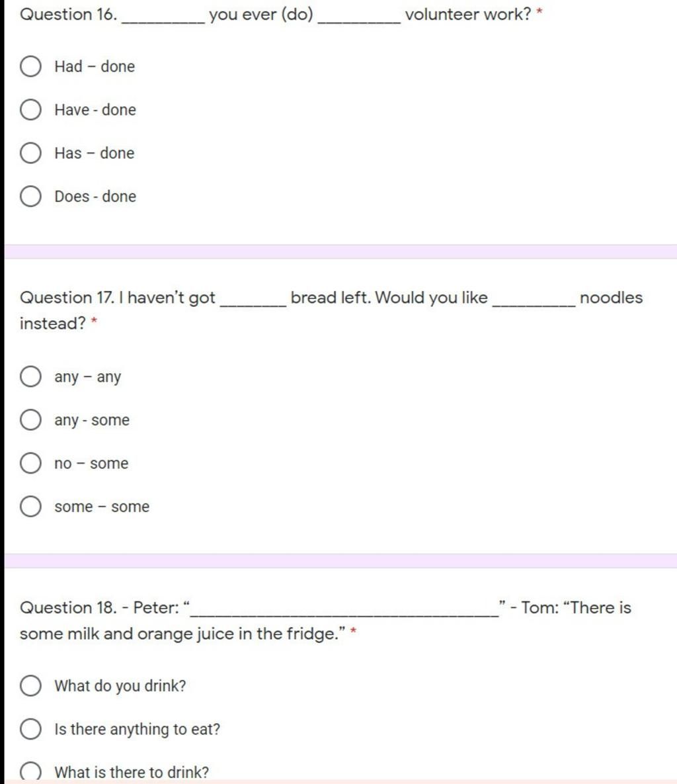Pick "no – some" radio button
Screen dimensions: 677x784
click(x=30, y=463)
